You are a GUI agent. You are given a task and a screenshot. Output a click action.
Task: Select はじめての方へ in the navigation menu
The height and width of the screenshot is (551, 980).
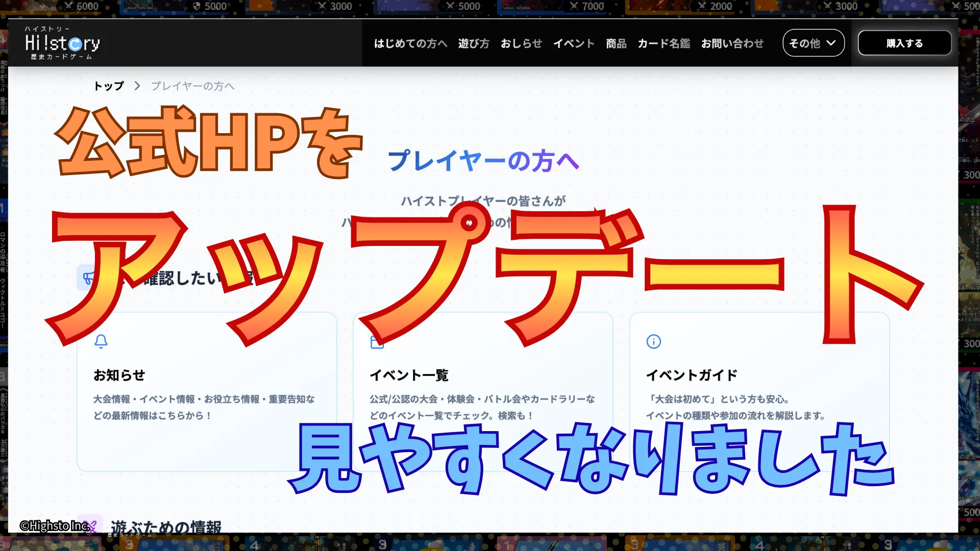point(410,44)
